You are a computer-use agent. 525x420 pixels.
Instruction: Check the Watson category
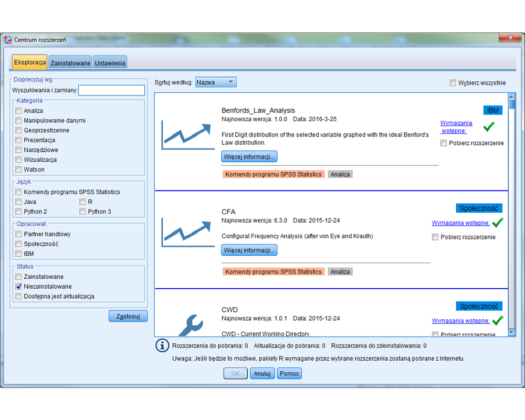point(18,169)
